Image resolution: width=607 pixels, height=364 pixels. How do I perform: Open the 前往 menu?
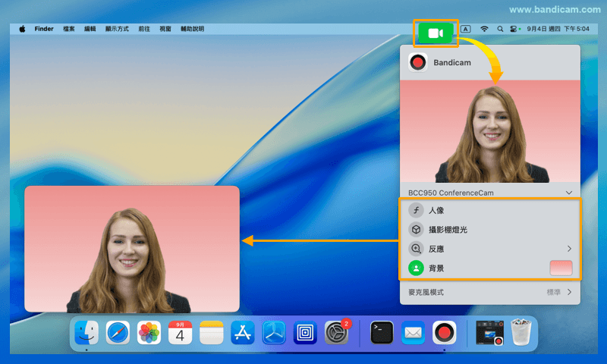144,29
